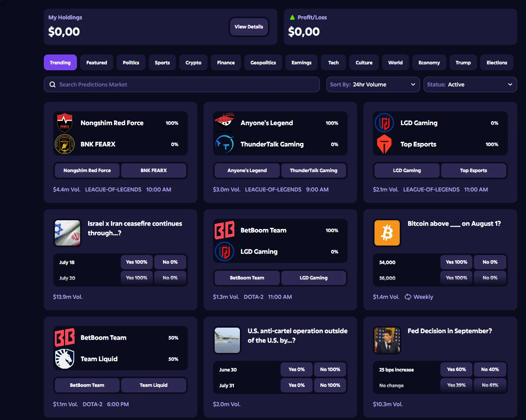The height and width of the screenshot is (420, 526).
Task: Click Yes 100% for Bitcoin 54,000
Action: (x=457, y=262)
